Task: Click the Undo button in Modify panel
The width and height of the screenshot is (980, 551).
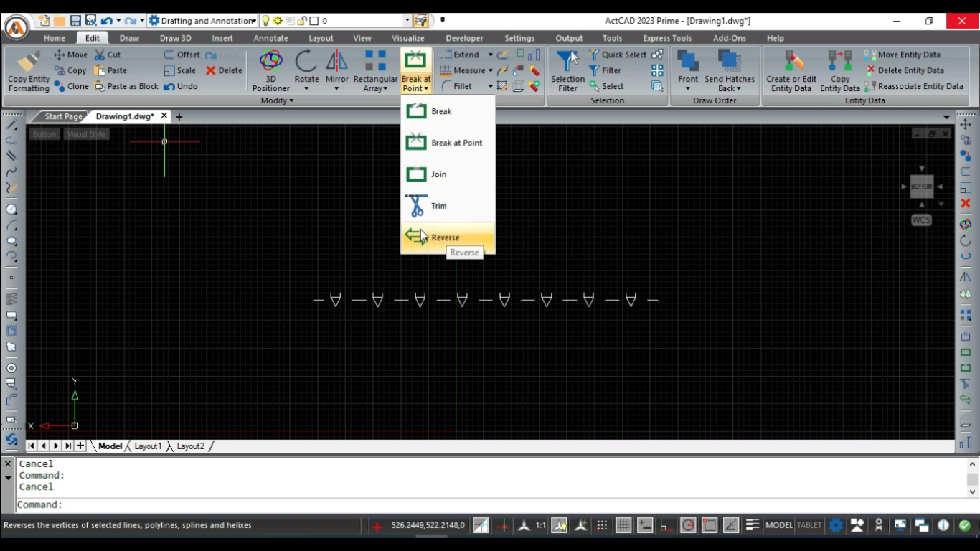Action: [x=180, y=86]
